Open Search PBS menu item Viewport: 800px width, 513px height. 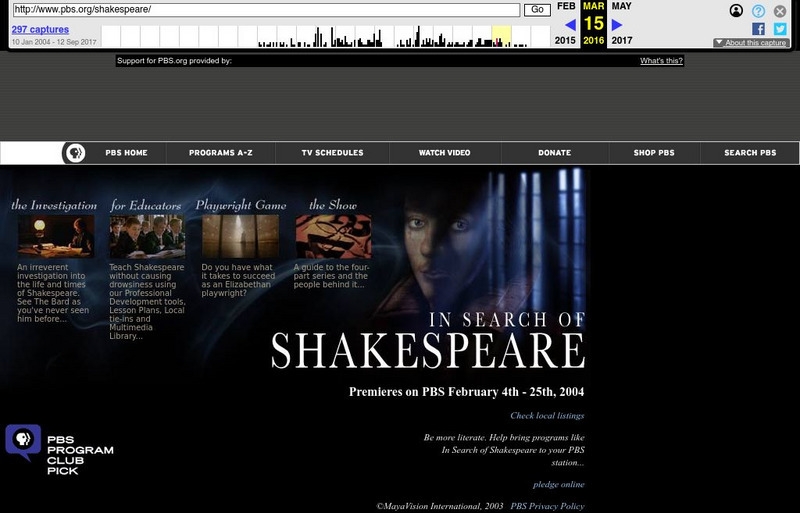(x=750, y=153)
